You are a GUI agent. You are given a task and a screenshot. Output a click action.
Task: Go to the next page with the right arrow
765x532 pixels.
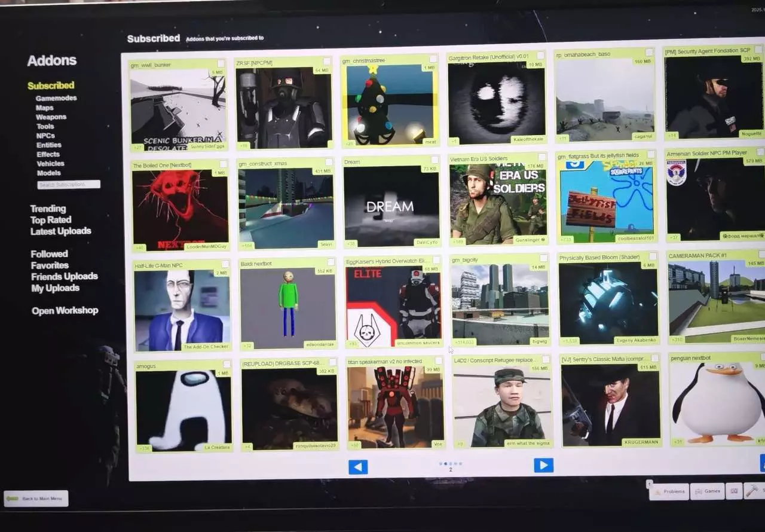[543, 465]
